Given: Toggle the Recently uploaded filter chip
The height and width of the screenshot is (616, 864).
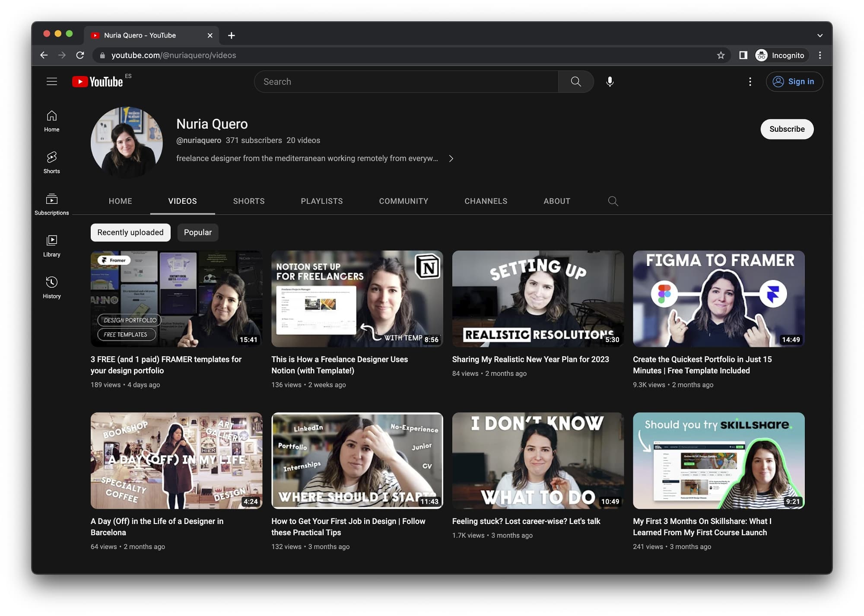Looking at the screenshot, I should 130,232.
